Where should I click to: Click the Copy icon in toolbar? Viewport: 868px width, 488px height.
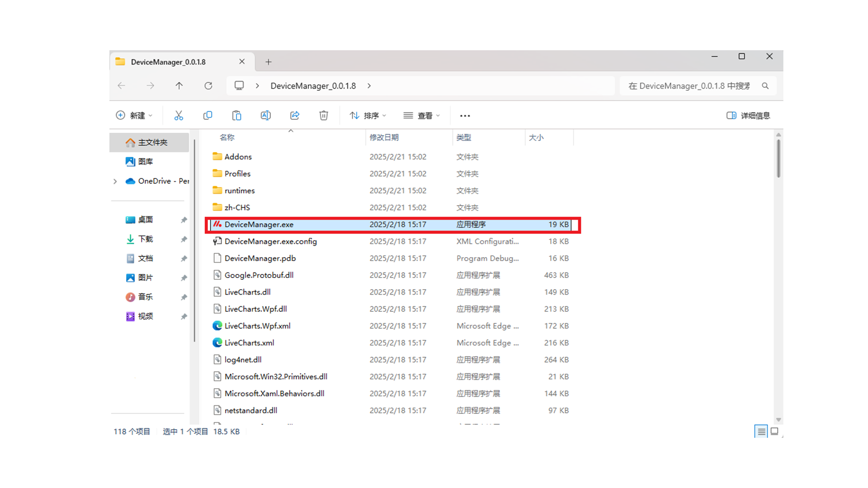(208, 116)
